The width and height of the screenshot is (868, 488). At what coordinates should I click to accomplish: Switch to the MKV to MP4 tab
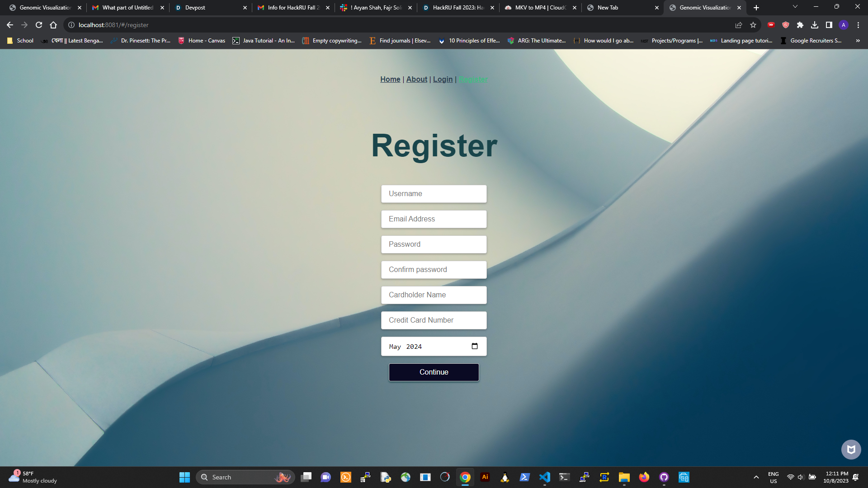538,8
